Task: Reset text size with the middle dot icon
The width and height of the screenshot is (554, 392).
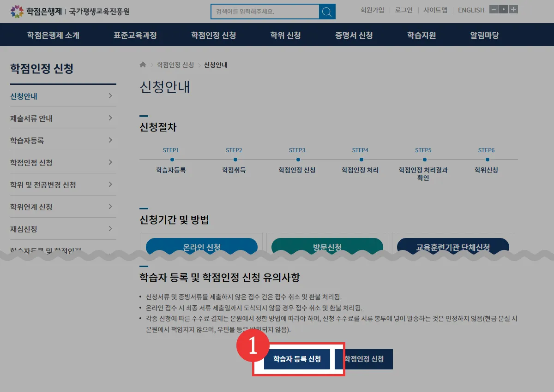Action: pyautogui.click(x=503, y=9)
